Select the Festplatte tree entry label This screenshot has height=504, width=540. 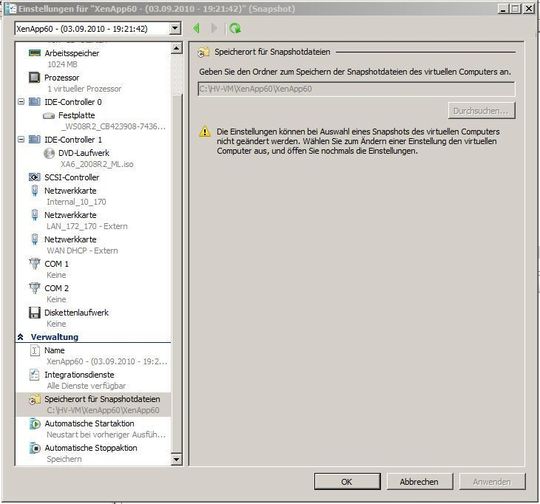[76, 115]
